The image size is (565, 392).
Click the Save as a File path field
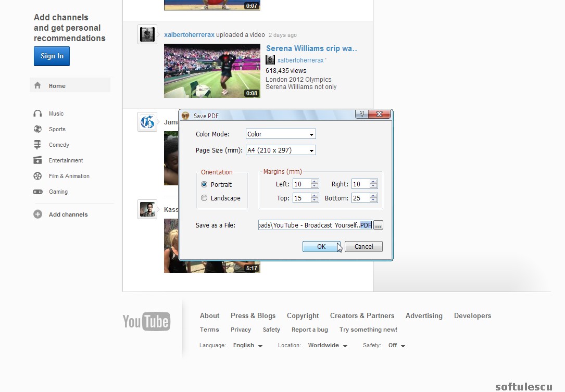[315, 225]
